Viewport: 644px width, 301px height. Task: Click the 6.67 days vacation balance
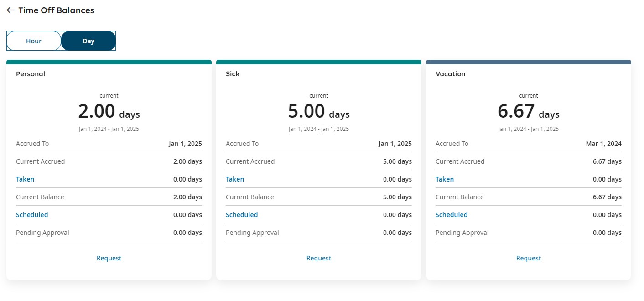(528, 112)
